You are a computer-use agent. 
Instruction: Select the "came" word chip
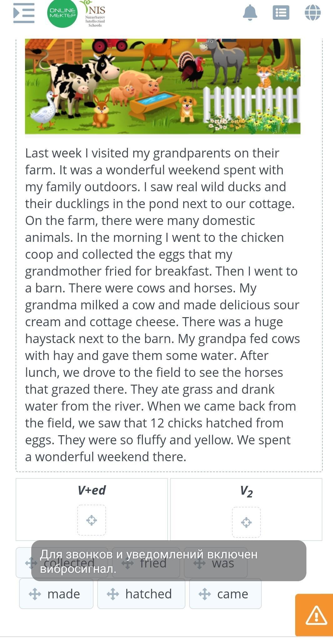233,594
